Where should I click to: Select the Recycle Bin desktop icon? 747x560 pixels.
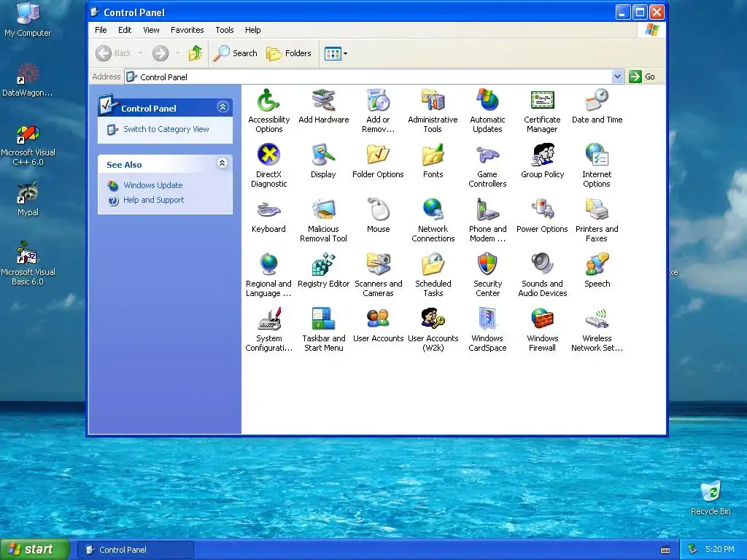711,497
